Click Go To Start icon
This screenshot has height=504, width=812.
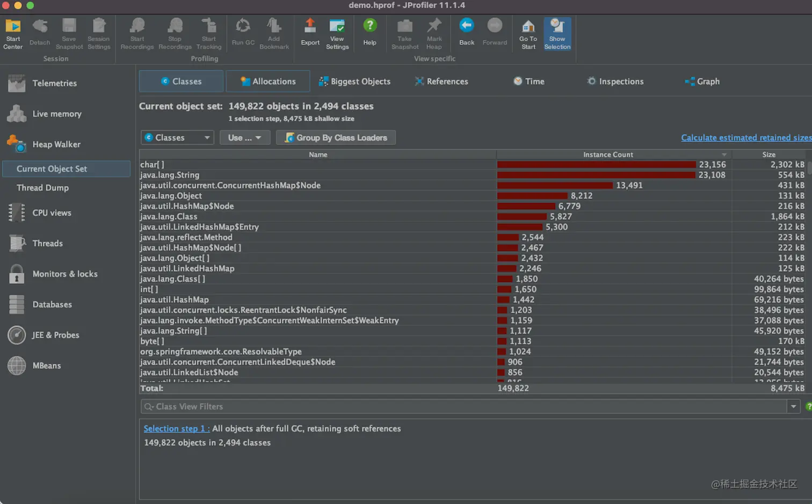(x=528, y=34)
